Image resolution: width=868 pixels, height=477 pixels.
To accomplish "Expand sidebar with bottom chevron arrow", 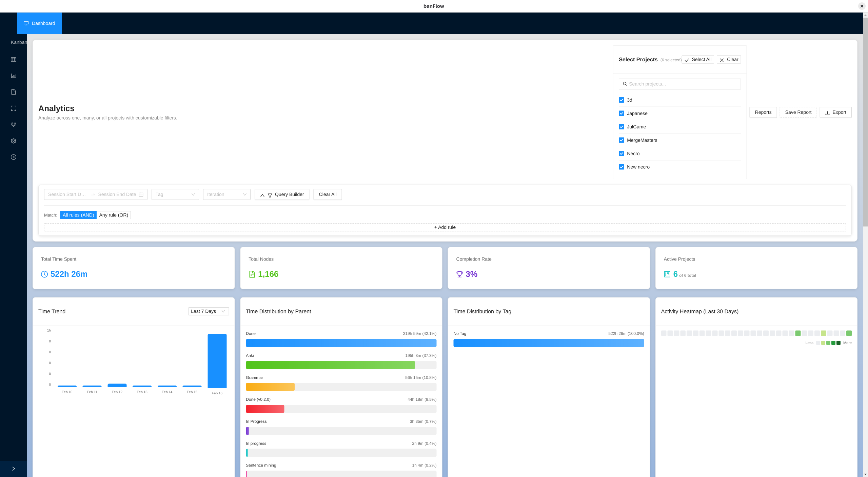I will tap(14, 469).
